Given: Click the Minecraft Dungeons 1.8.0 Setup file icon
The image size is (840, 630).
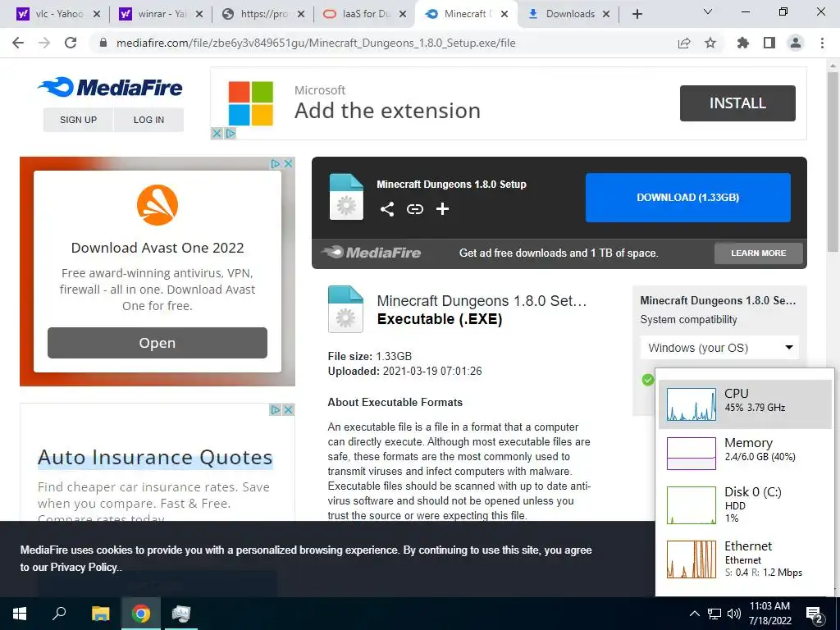Looking at the screenshot, I should point(346,197).
